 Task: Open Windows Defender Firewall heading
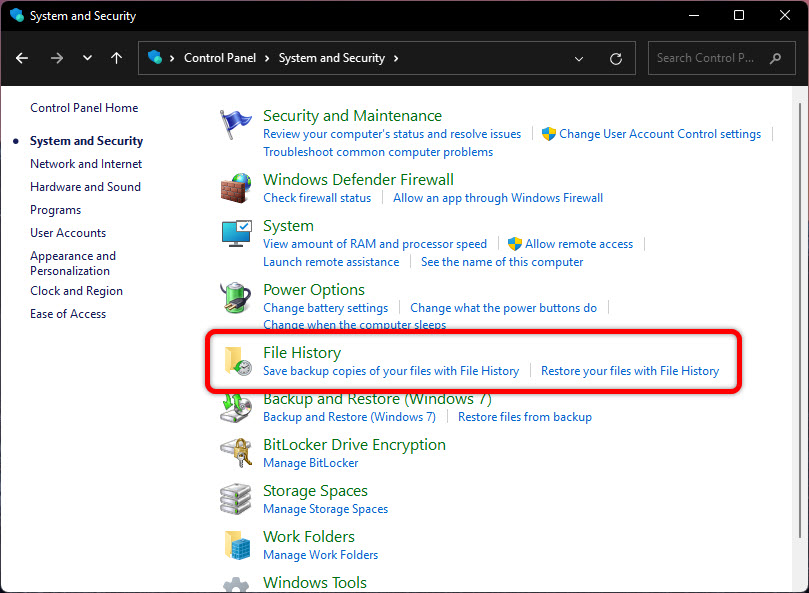359,180
